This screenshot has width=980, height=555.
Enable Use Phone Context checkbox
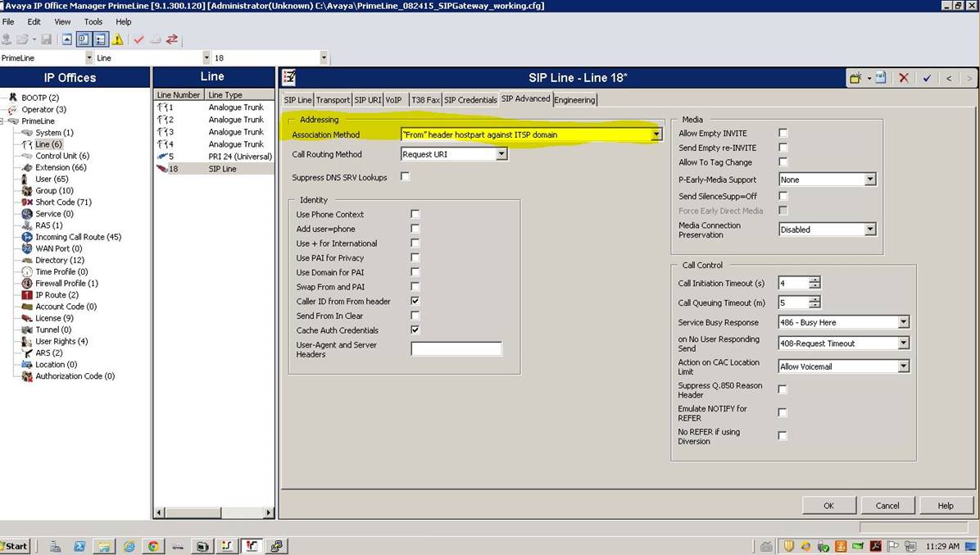[x=415, y=214]
